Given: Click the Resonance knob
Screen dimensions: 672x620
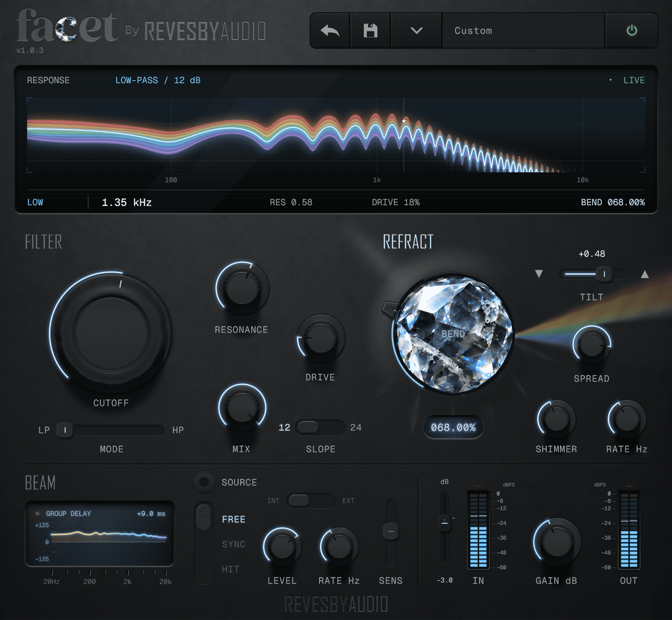Looking at the screenshot, I should pyautogui.click(x=242, y=288).
